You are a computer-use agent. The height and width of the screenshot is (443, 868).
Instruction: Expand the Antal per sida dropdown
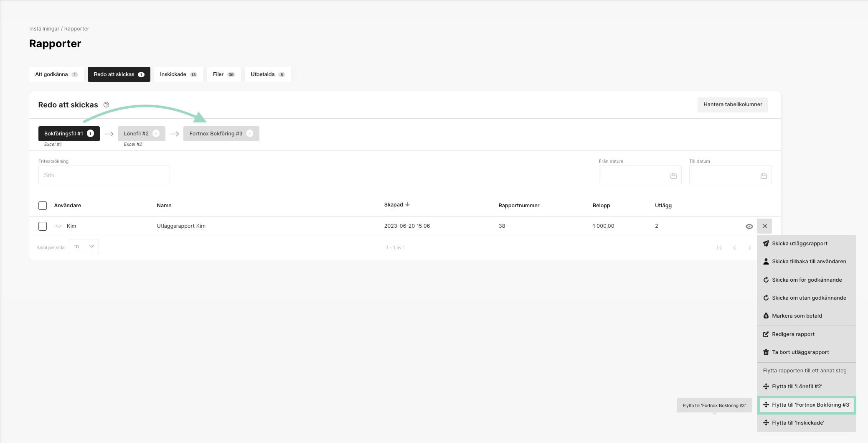pyautogui.click(x=84, y=247)
